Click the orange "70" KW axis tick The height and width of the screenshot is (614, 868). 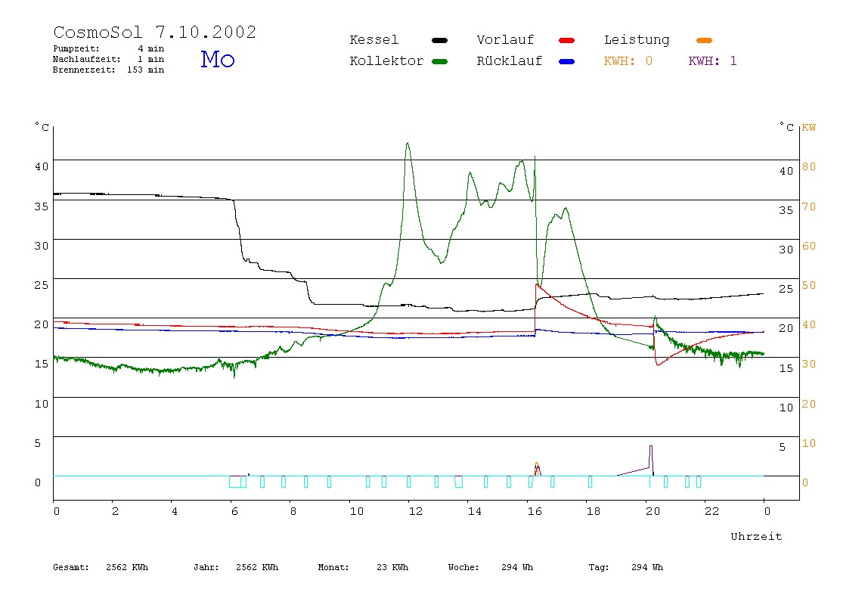(809, 206)
